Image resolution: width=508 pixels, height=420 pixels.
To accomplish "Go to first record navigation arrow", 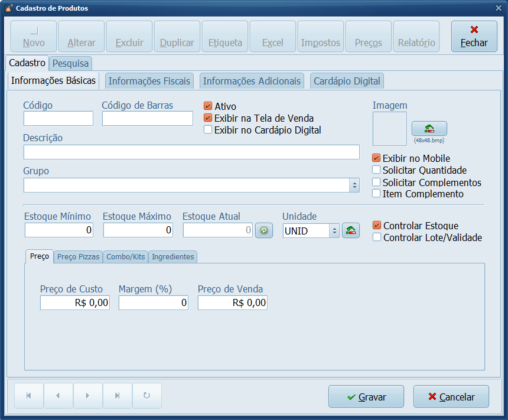I will tap(29, 396).
